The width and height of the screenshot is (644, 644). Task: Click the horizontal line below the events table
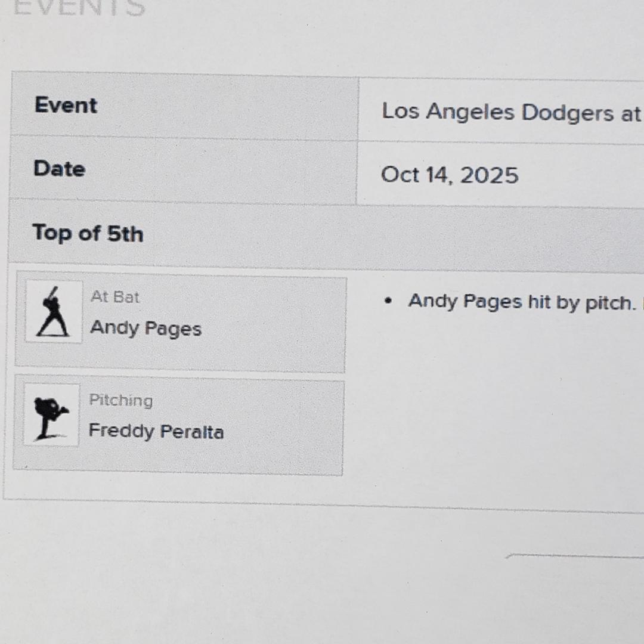(572, 556)
